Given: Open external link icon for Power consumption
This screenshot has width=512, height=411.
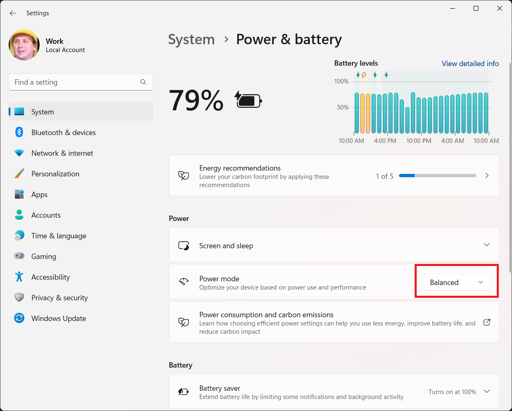Looking at the screenshot, I should (x=487, y=322).
